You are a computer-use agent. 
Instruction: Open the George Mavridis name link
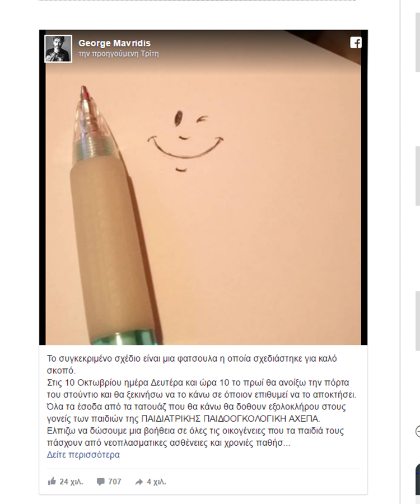click(x=114, y=43)
